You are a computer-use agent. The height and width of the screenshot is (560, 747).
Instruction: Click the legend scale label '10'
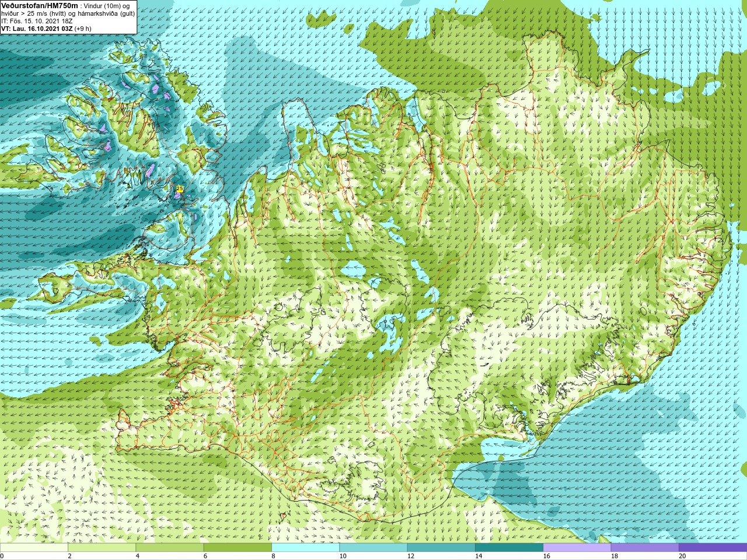point(343,556)
